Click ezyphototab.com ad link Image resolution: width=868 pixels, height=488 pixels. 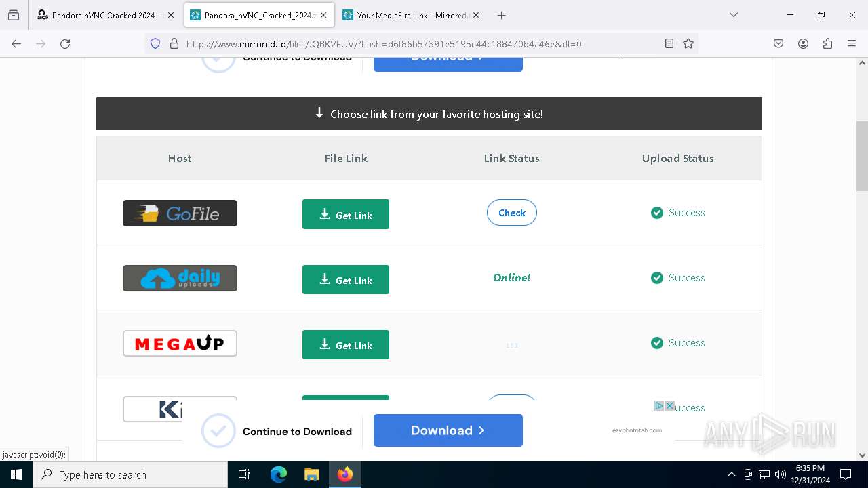coord(637,430)
